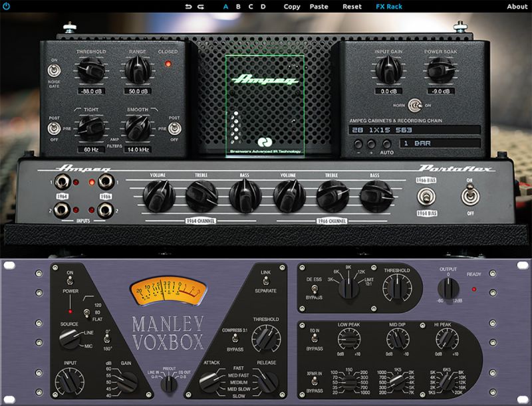Open the 1 BAR display selector
Screen dimensions: 532x406
[440, 144]
